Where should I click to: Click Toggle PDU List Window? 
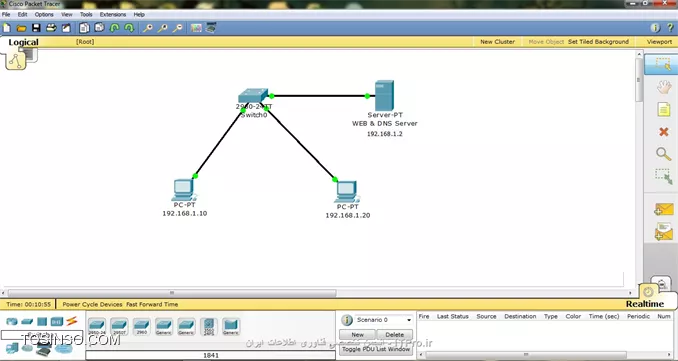pos(376,349)
